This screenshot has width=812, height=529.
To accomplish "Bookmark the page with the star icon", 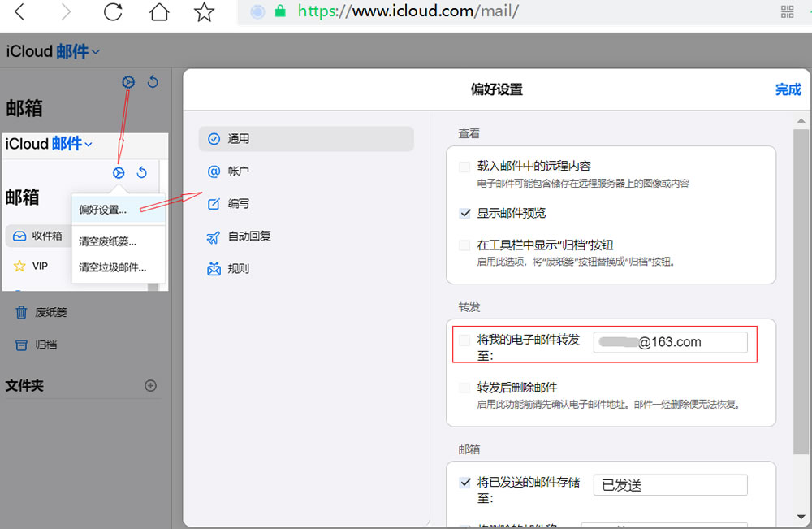I will (204, 12).
